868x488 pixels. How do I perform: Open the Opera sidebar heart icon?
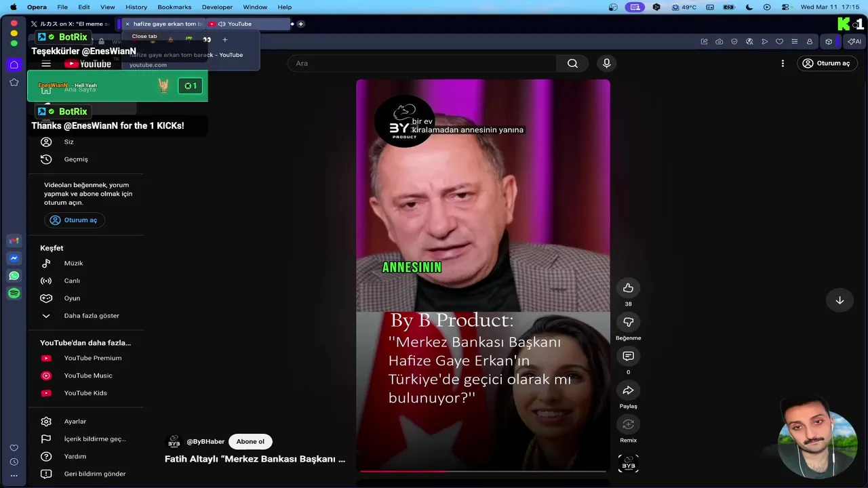(14, 448)
